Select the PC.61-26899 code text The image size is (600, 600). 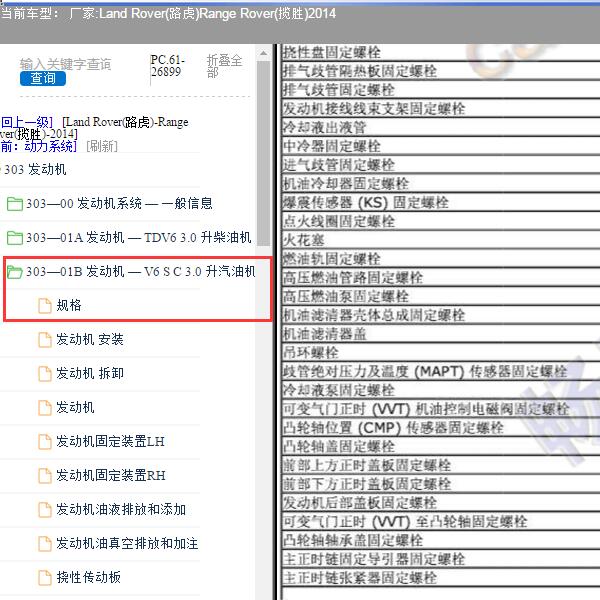(168, 65)
